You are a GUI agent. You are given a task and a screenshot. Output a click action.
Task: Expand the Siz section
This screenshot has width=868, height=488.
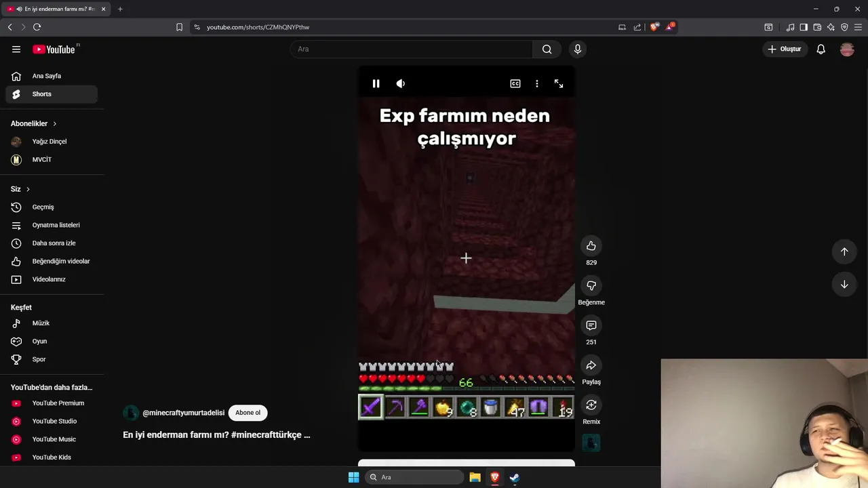20,189
